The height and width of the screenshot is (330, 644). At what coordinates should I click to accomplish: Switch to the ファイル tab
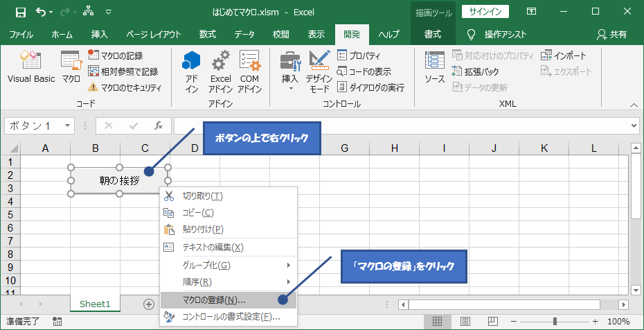tap(21, 35)
